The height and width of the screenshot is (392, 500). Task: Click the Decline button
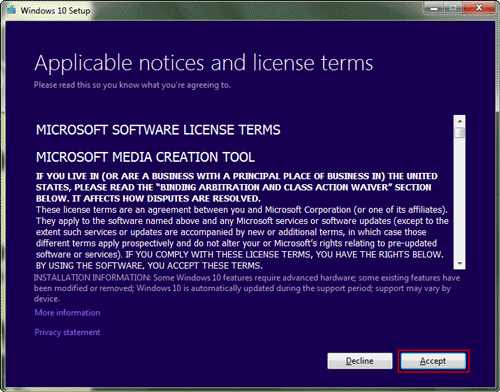360,361
